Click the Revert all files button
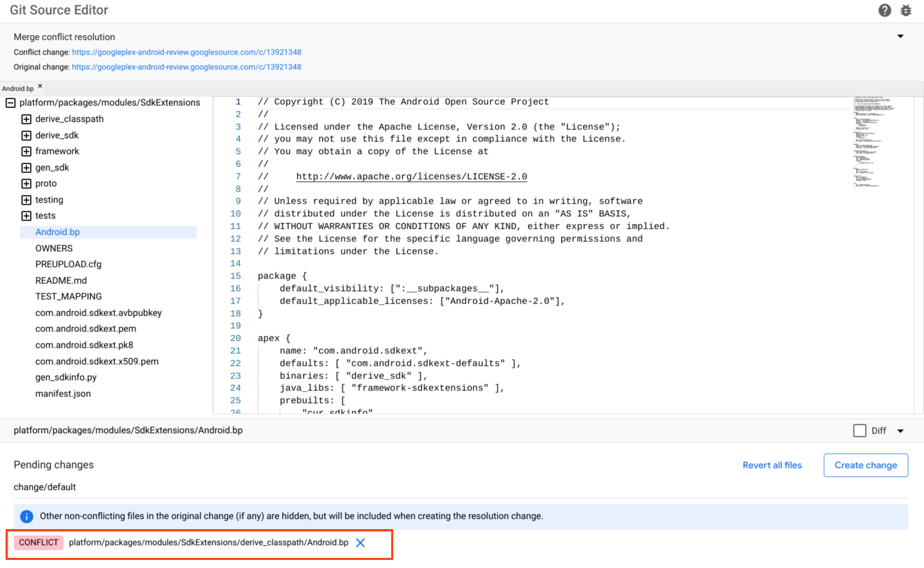 pos(772,465)
